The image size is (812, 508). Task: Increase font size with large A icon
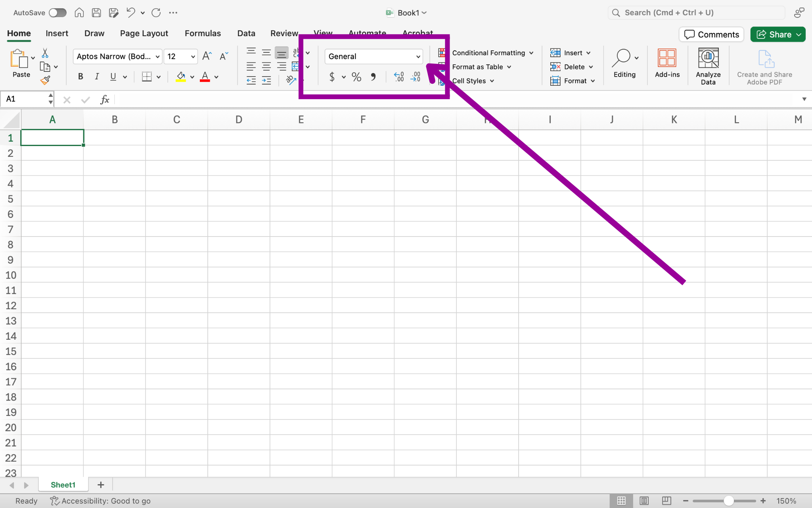click(x=207, y=56)
